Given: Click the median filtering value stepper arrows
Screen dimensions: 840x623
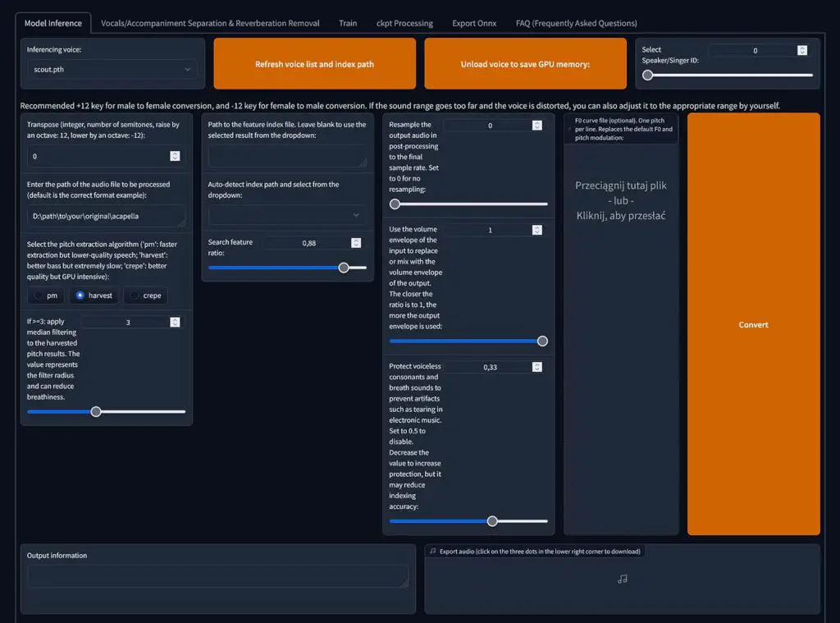Looking at the screenshot, I should pos(175,323).
